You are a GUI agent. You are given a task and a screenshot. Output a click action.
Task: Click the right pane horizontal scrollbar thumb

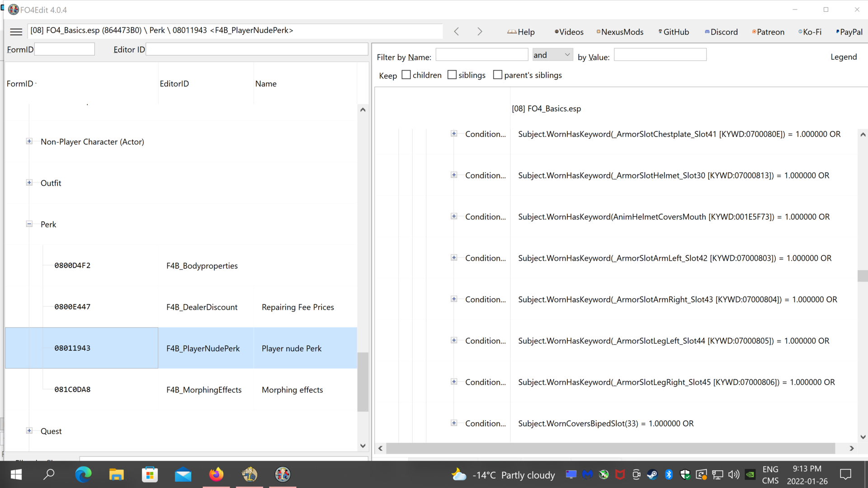(x=611, y=448)
